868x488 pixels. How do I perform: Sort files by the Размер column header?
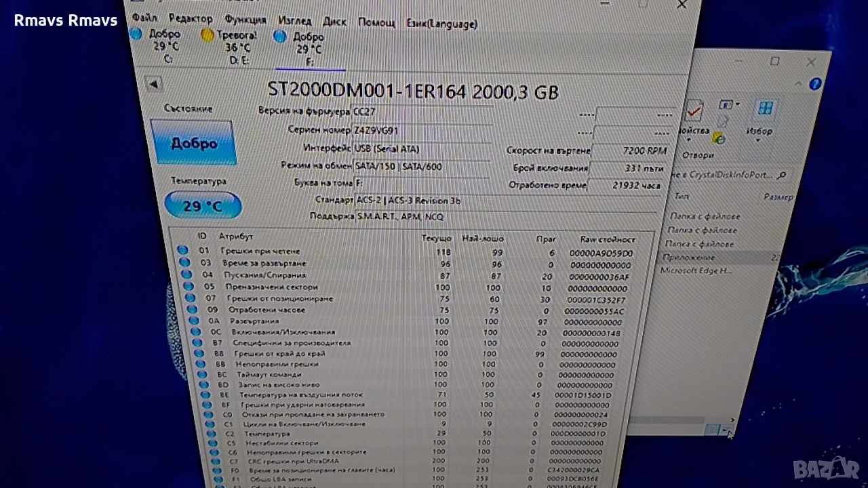(x=778, y=197)
